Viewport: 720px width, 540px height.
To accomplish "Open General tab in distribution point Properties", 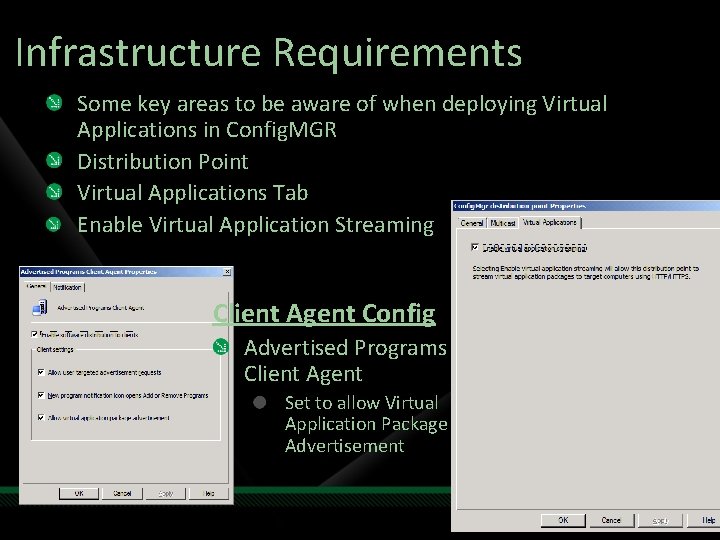I will coord(472,223).
